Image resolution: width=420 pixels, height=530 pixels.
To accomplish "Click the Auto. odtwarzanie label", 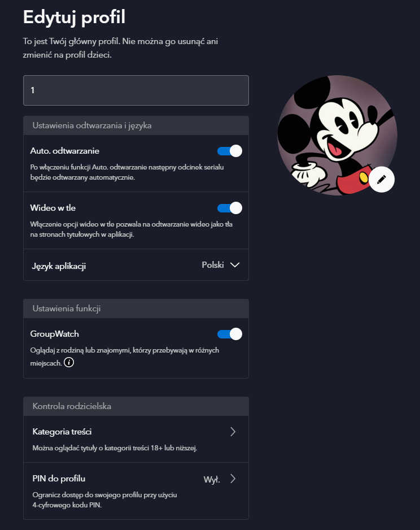I will pyautogui.click(x=65, y=151).
